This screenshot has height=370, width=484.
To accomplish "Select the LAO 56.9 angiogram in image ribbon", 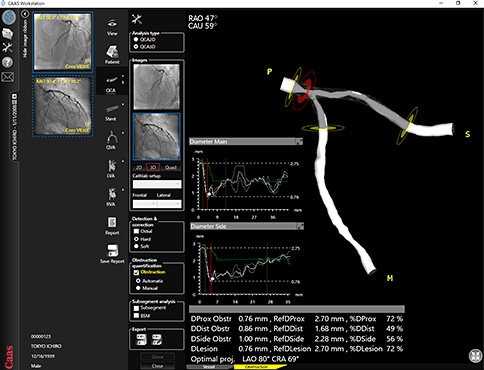I will [x=63, y=42].
